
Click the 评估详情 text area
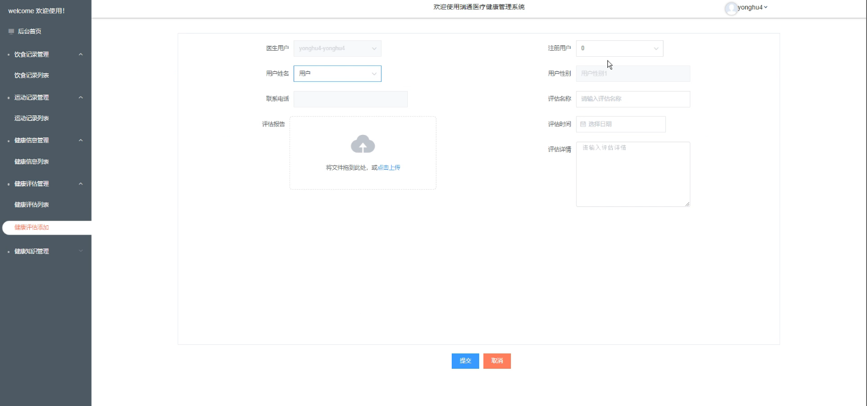[x=633, y=174]
